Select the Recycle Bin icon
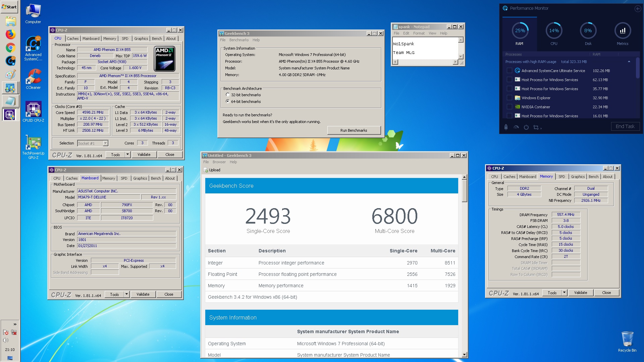 [627, 342]
